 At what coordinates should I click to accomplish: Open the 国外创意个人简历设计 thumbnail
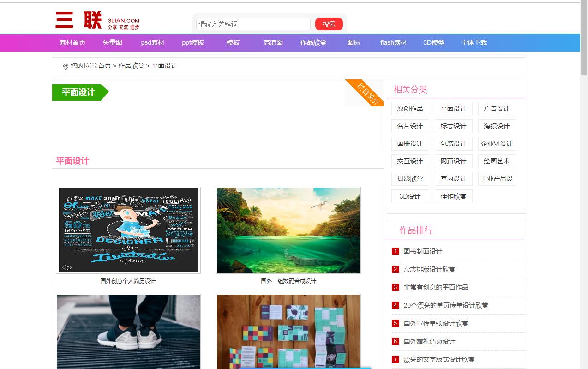(128, 230)
